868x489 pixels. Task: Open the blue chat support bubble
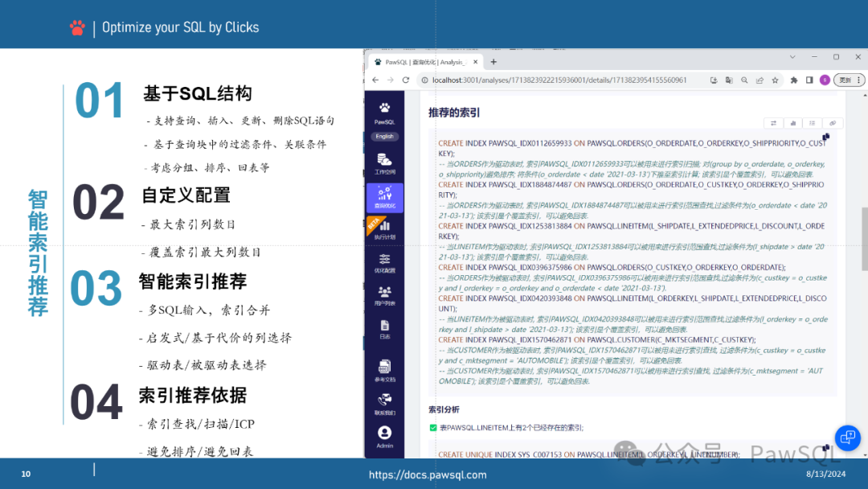tap(848, 438)
